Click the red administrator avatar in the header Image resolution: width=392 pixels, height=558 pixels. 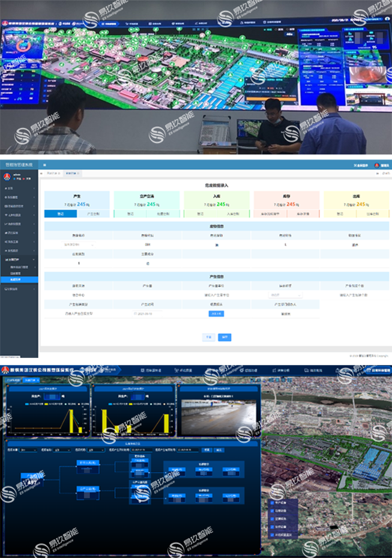(x=377, y=165)
